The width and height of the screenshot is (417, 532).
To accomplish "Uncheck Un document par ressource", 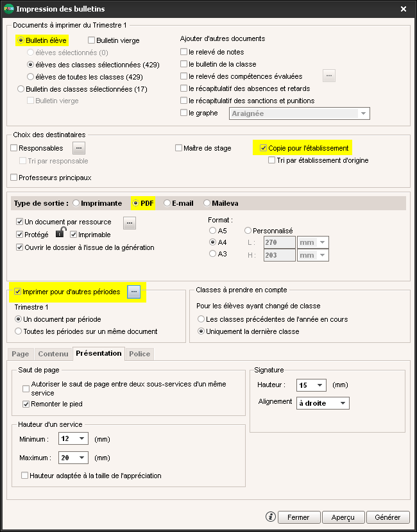I will coord(64,222).
